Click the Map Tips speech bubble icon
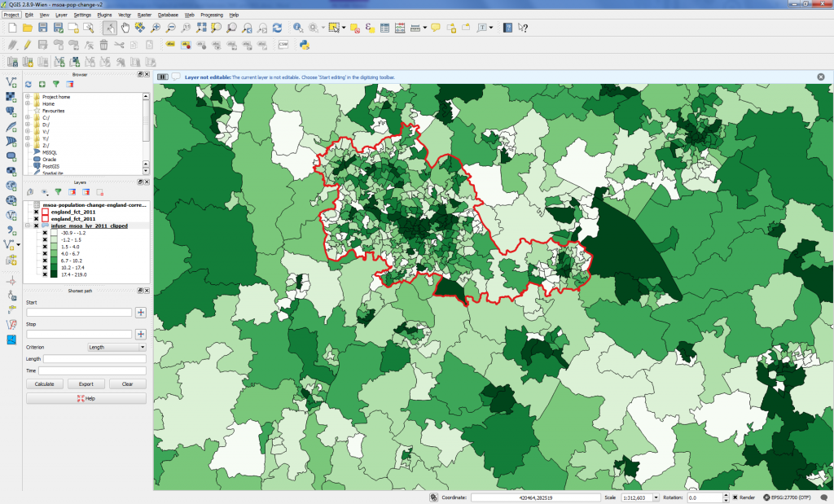Viewport: 834px width, 504px height. [x=436, y=28]
